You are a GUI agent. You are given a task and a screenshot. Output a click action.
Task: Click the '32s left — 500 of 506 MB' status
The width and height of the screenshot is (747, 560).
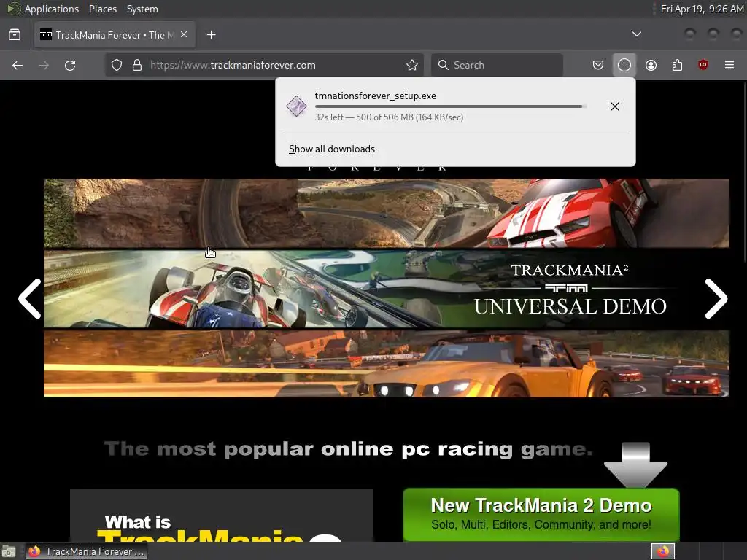coord(389,117)
